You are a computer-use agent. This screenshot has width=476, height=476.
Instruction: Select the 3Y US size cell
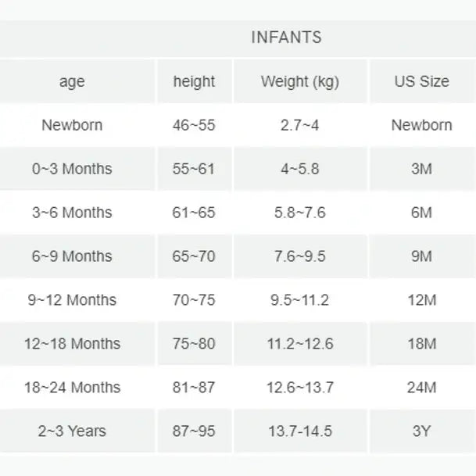(x=421, y=431)
